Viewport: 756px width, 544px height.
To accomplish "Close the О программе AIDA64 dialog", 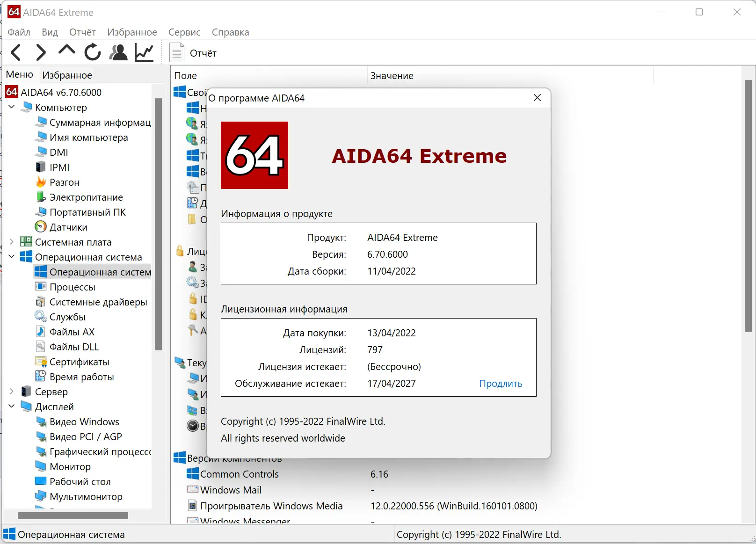I will (537, 98).
